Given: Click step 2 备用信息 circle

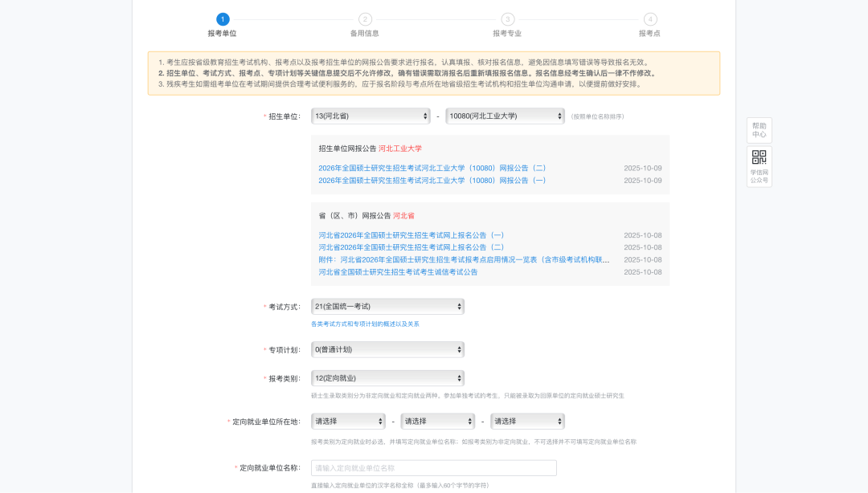Looking at the screenshot, I should (365, 19).
